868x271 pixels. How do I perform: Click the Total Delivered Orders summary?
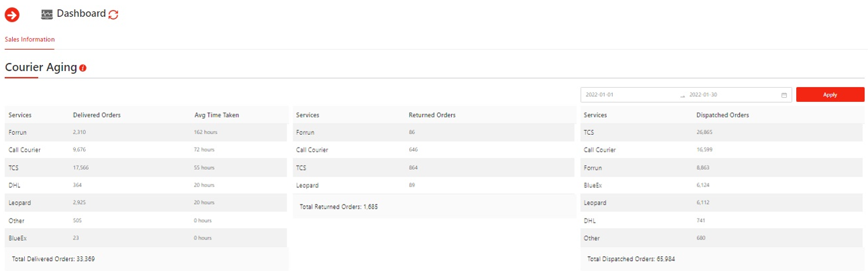coord(53,259)
